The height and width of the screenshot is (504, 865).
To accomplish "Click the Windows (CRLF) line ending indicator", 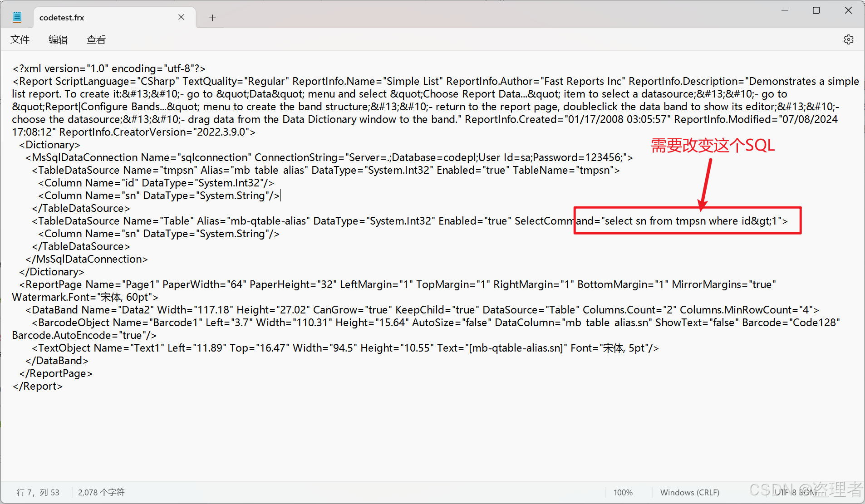I will click(x=689, y=492).
